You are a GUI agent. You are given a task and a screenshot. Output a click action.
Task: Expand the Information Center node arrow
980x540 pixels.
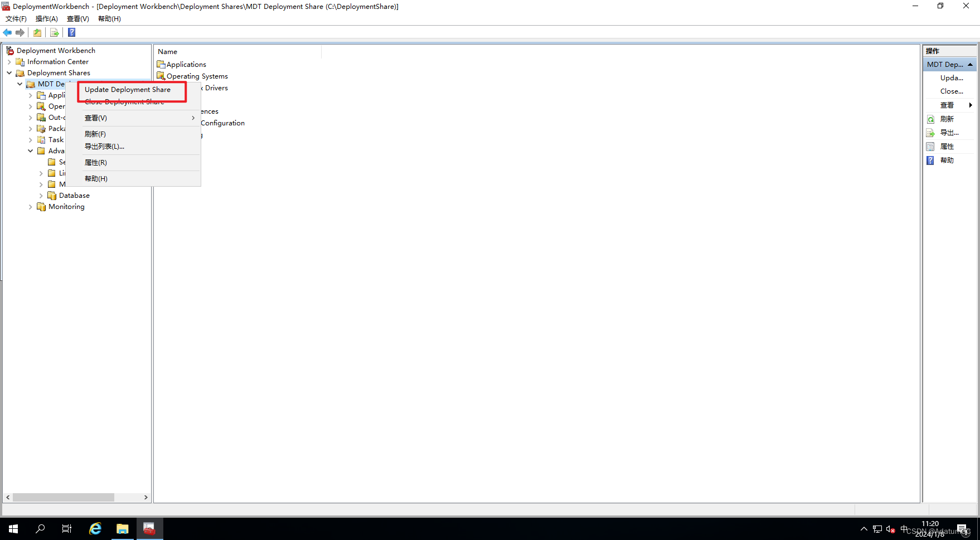click(9, 62)
